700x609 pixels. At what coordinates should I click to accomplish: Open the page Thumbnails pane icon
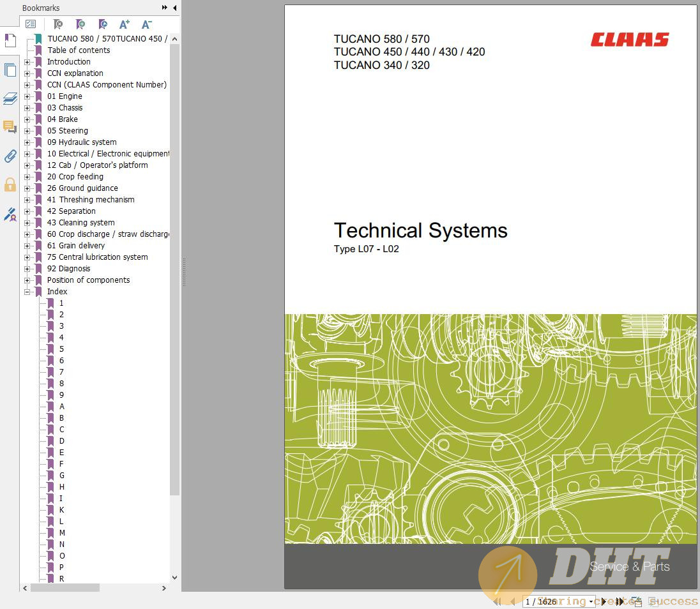[10, 70]
